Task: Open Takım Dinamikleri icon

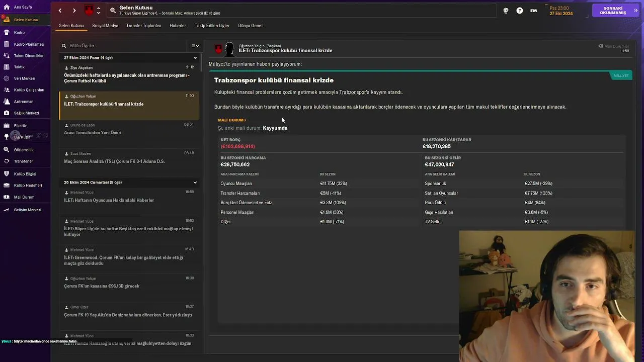Action: pos(7,55)
